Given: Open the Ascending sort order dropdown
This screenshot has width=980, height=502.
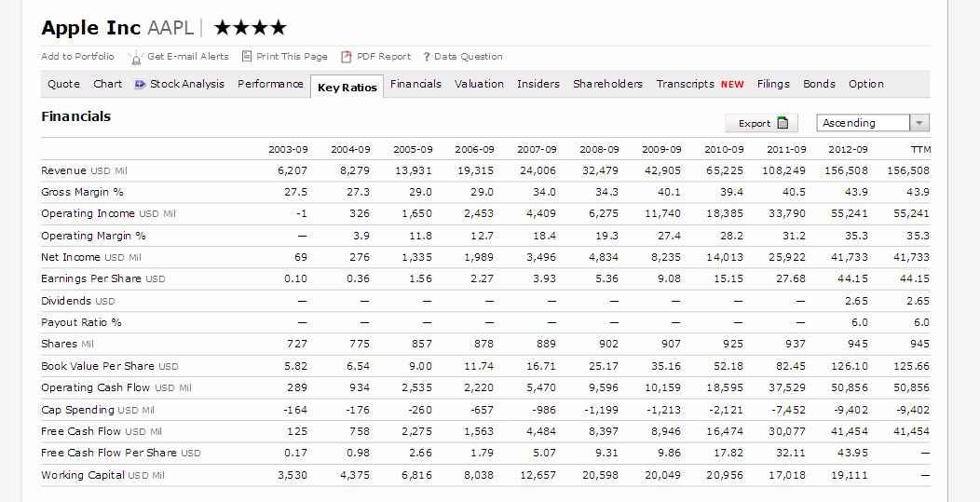Looking at the screenshot, I should click(x=873, y=123).
